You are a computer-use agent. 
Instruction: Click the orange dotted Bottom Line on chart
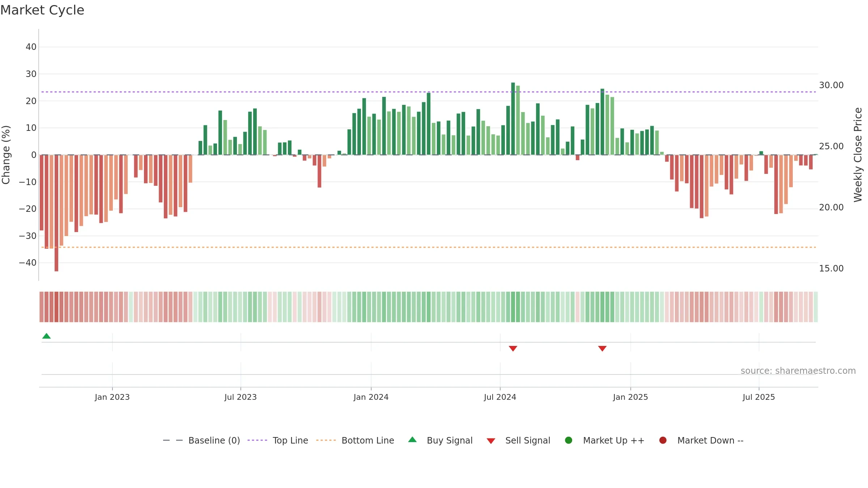pyautogui.click(x=429, y=247)
